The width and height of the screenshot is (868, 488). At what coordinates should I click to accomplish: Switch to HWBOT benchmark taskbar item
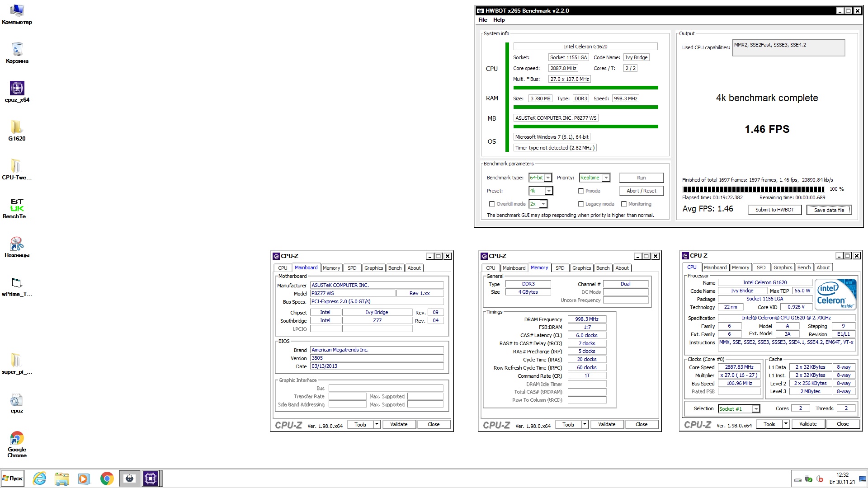(129, 479)
